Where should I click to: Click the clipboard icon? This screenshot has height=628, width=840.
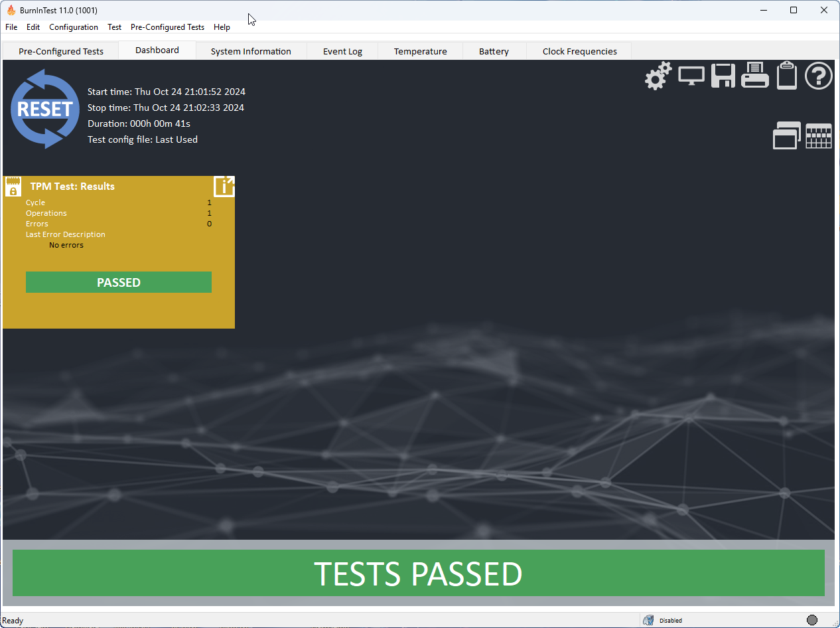click(787, 75)
